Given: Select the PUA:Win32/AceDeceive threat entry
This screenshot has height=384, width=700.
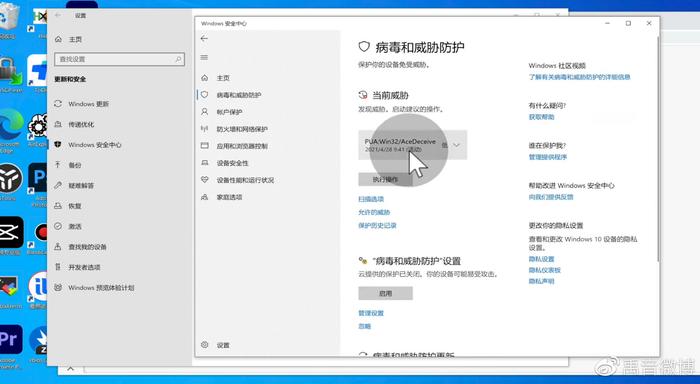Looking at the screenshot, I should (x=412, y=145).
